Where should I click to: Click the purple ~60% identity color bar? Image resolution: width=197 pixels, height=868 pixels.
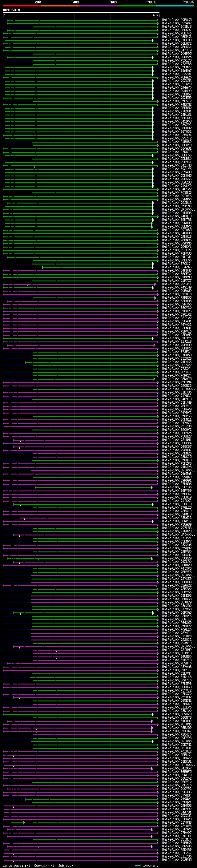click(x=98, y=6)
